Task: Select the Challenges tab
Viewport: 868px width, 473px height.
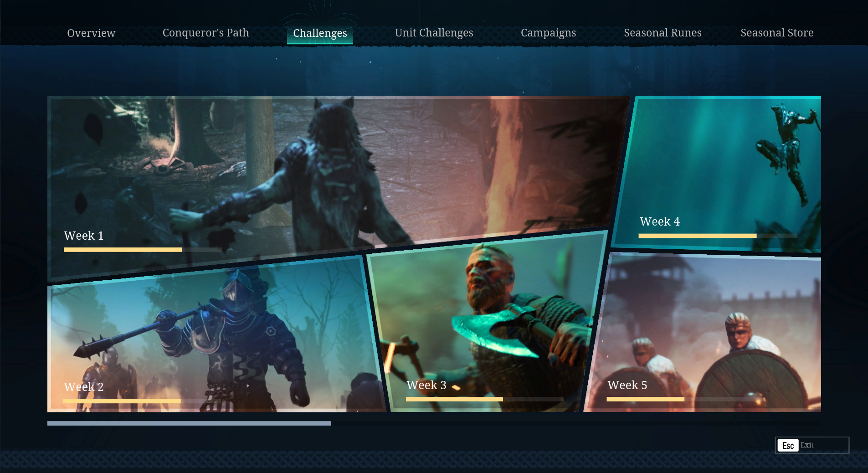Action: pyautogui.click(x=320, y=33)
